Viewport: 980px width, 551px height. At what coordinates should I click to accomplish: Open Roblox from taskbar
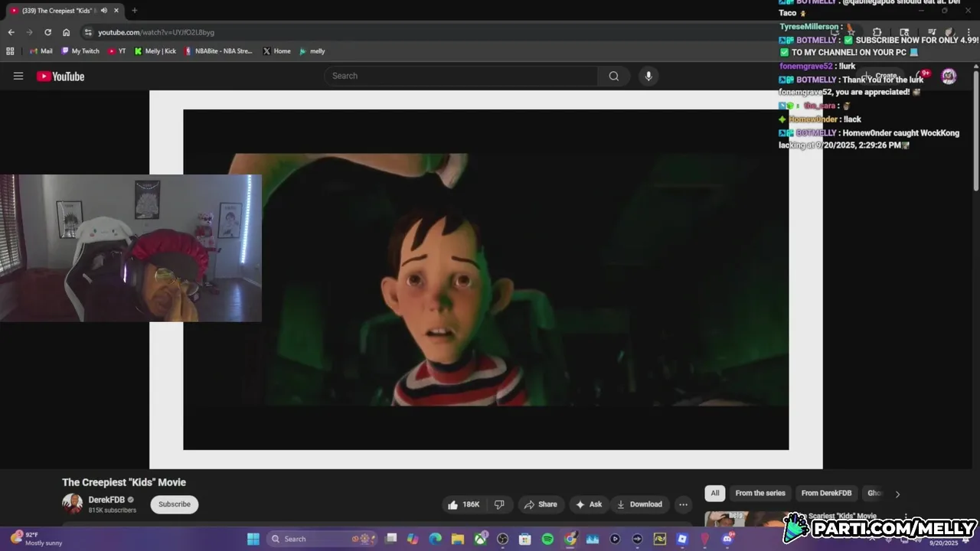coord(682,539)
